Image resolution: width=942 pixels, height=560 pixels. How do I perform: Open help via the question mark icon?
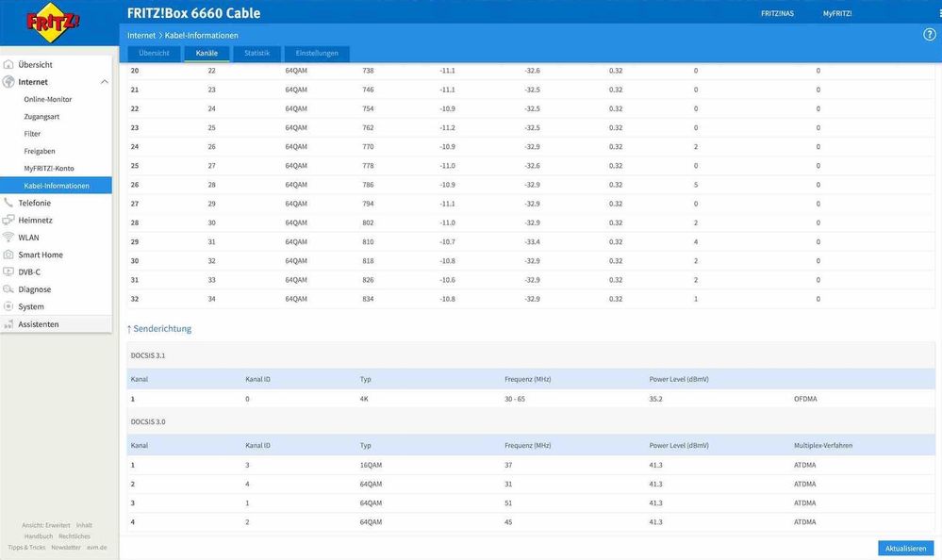click(929, 35)
